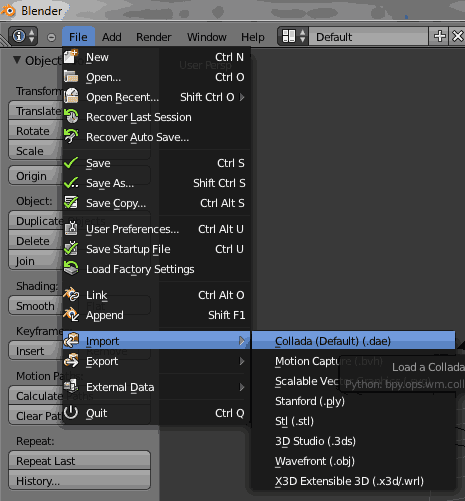Screen dimensions: 465x501
Task: Click the Insert keyframe button
Action: pos(36,351)
